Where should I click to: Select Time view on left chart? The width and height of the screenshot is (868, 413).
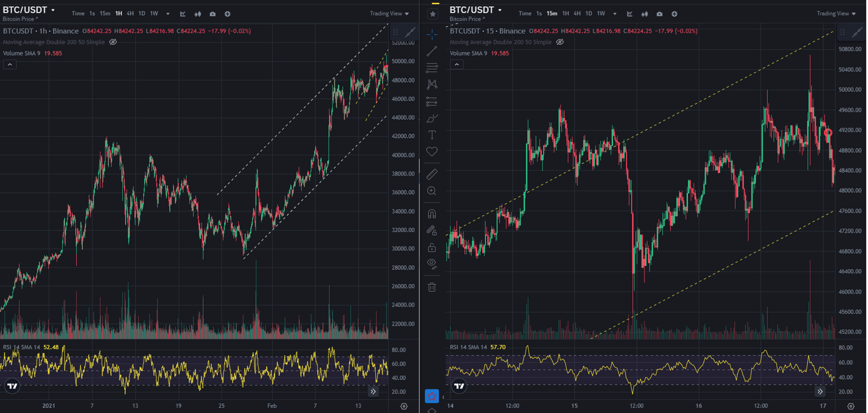(x=78, y=14)
